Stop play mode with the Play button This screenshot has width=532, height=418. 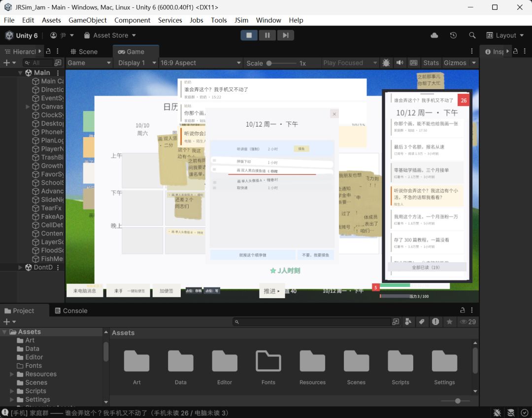click(x=249, y=35)
